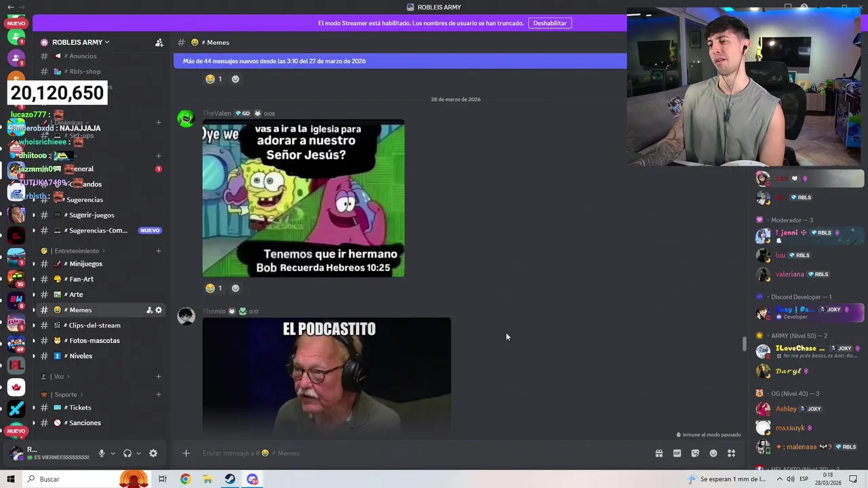Open the Sugerir-juegos channel
Viewport: 868px width, 488px height.
click(91, 215)
